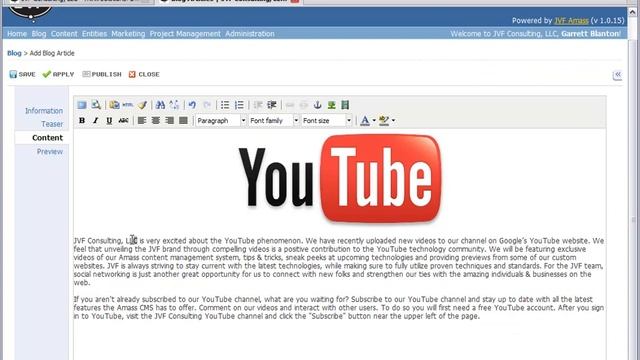
Task: Open the Find binoculars tool
Action: point(160,105)
